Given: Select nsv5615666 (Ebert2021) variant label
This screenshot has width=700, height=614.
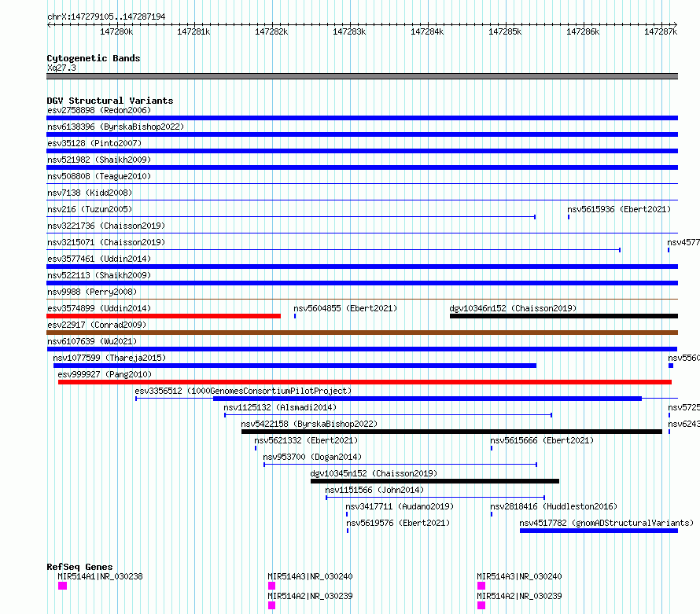Looking at the screenshot, I should [x=542, y=440].
